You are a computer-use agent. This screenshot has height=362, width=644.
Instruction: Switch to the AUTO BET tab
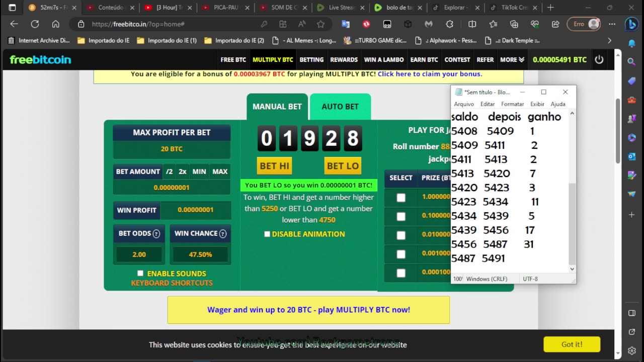[x=340, y=107]
